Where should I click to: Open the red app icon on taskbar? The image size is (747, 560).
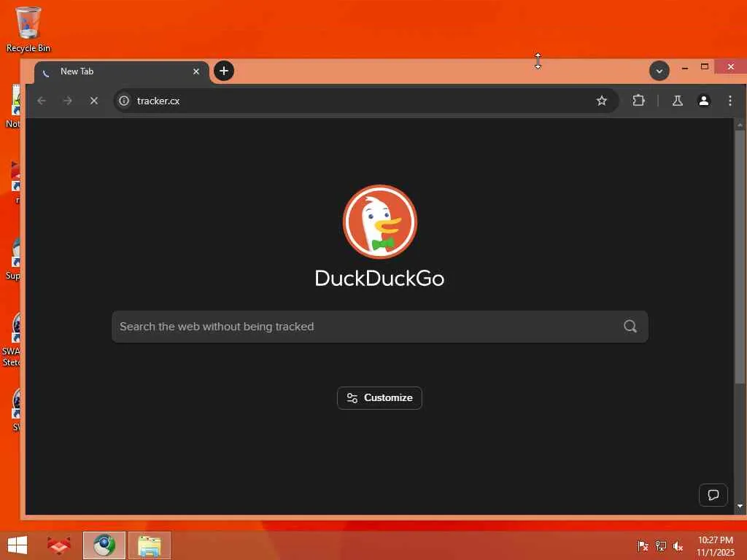(59, 545)
